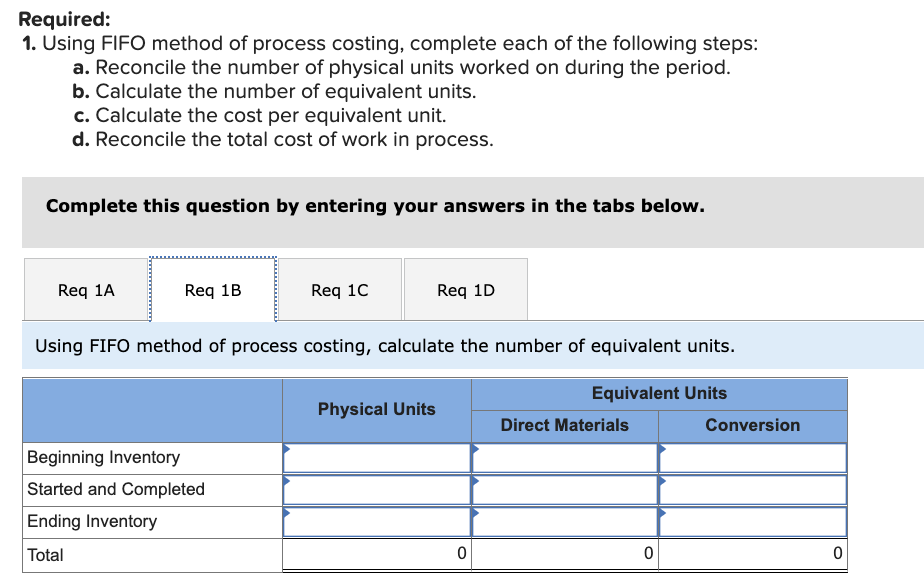This screenshot has width=924, height=584.
Task: Click the Beginning Inventory row label
Action: point(101,457)
